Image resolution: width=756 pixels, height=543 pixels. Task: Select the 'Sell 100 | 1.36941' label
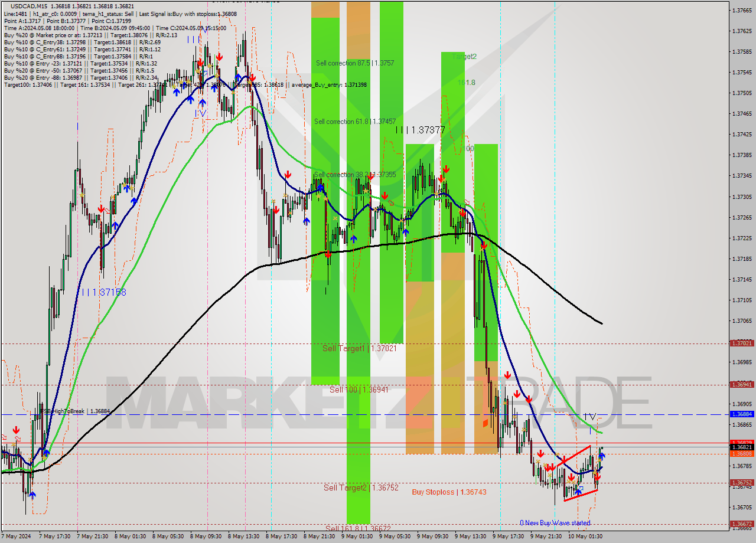pyautogui.click(x=359, y=390)
